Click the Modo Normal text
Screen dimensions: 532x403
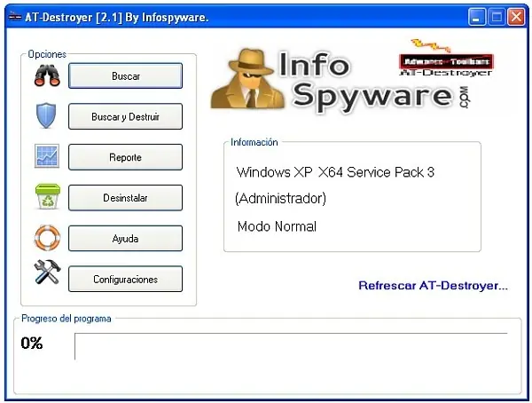pos(277,226)
